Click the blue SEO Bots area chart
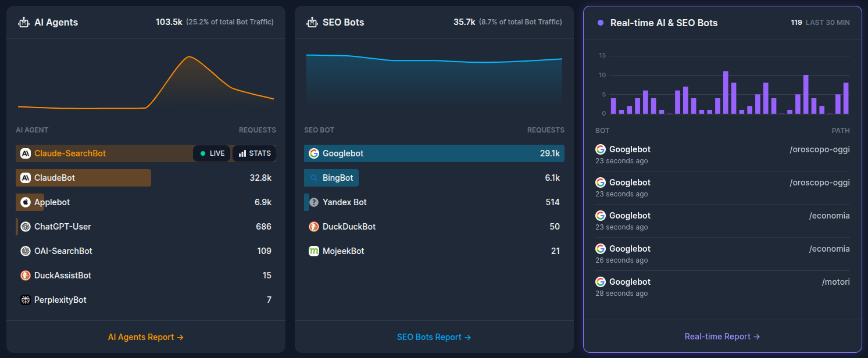868x358 pixels. pos(434,81)
